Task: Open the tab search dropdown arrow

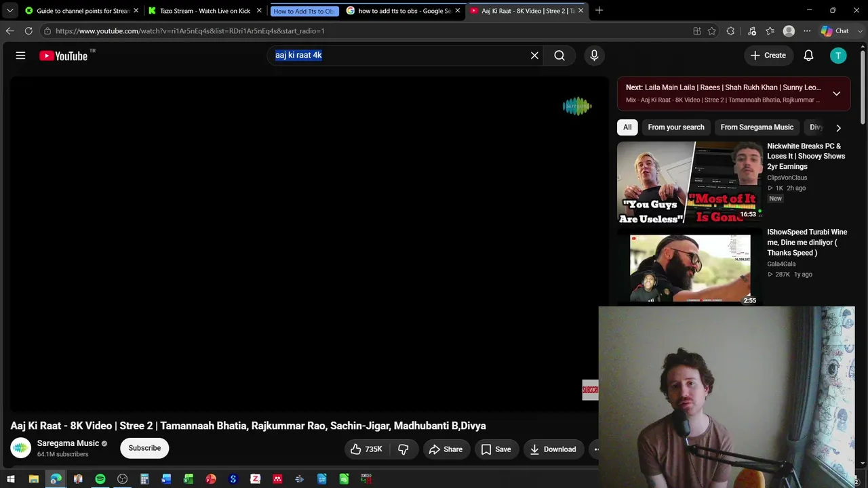Action: click(9, 10)
